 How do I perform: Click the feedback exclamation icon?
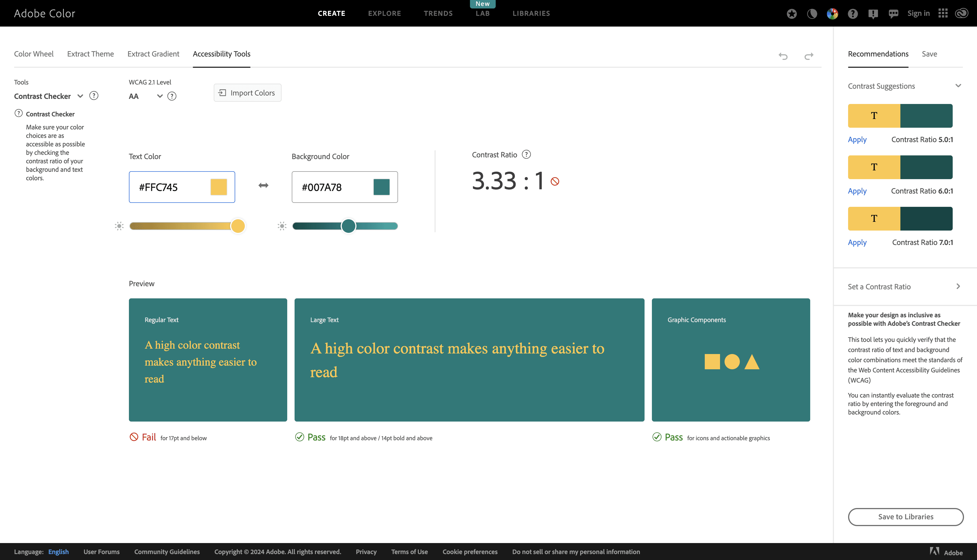873,14
